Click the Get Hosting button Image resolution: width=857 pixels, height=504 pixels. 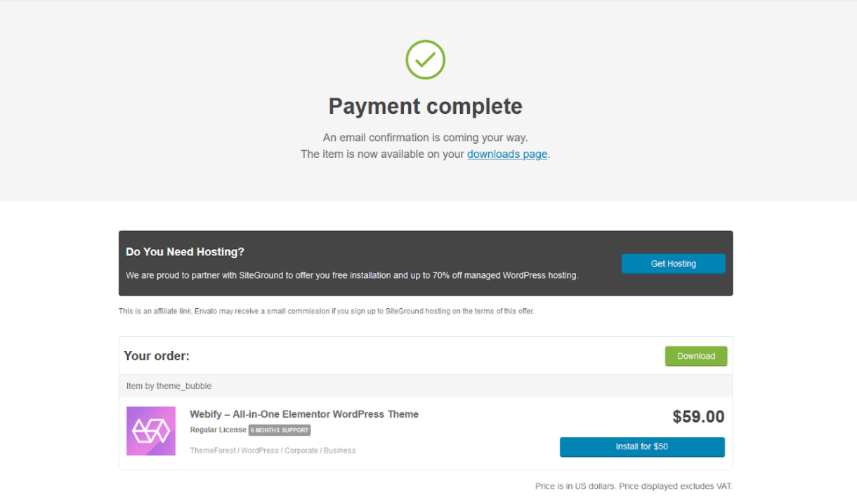coord(673,264)
